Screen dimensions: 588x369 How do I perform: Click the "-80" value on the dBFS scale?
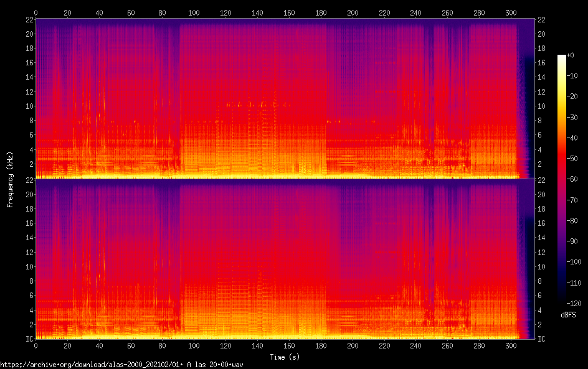click(572, 221)
